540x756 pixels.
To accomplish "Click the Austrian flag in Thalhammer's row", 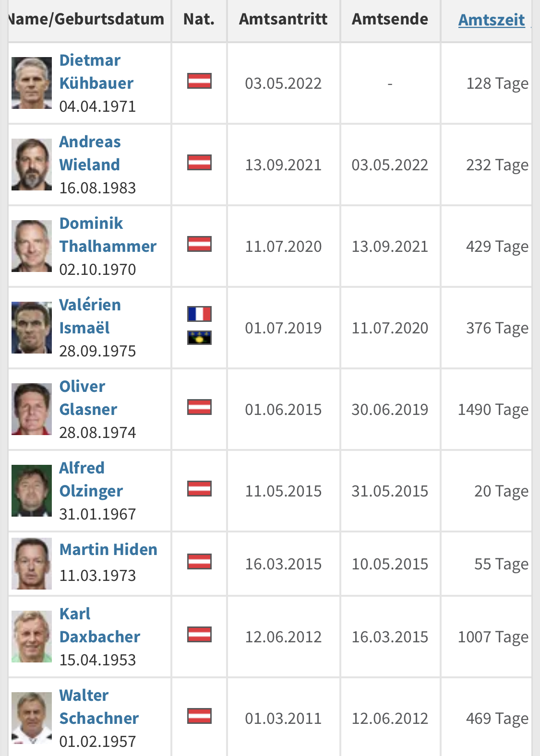I will tap(199, 244).
